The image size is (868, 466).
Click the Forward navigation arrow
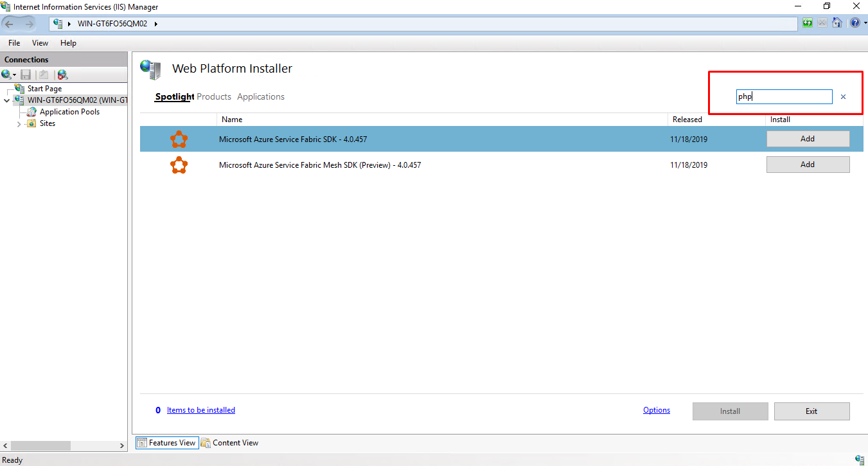coord(29,24)
